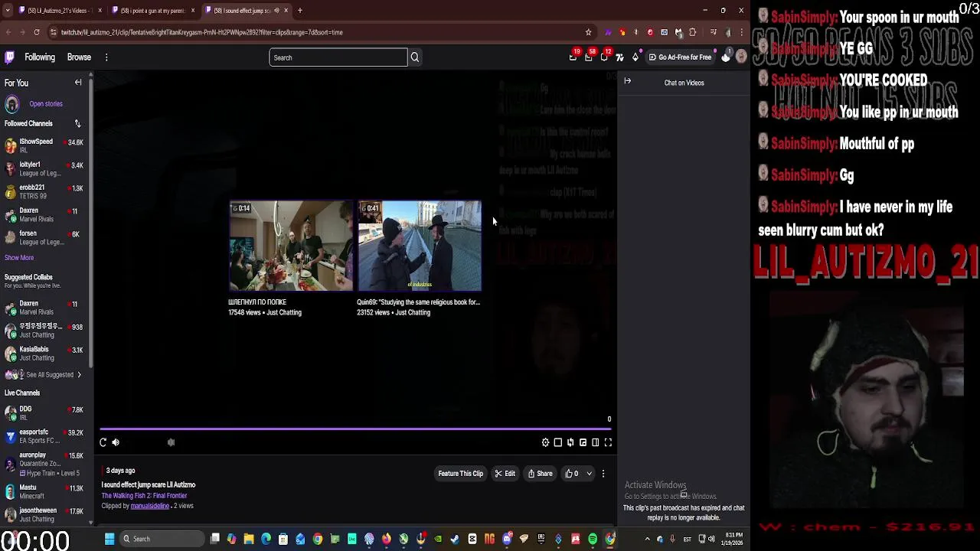Open jasontheween live channel in sidebar
The image size is (980, 551).
tap(44, 514)
